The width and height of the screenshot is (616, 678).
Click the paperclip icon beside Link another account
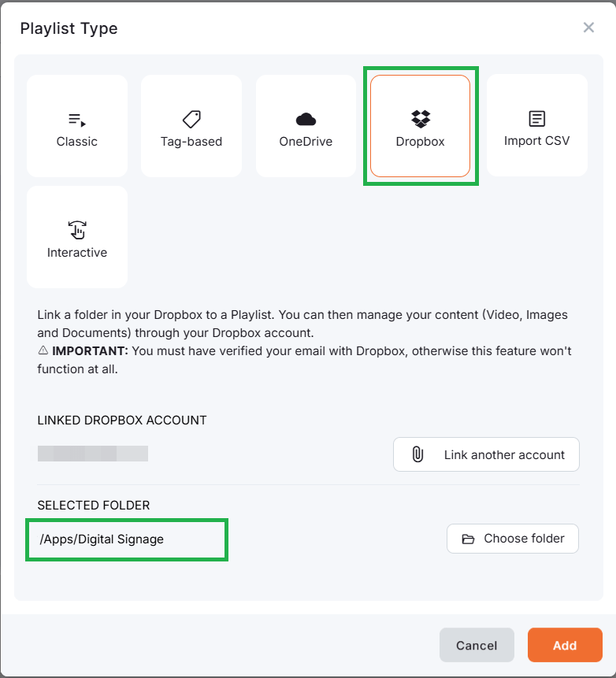pos(417,454)
